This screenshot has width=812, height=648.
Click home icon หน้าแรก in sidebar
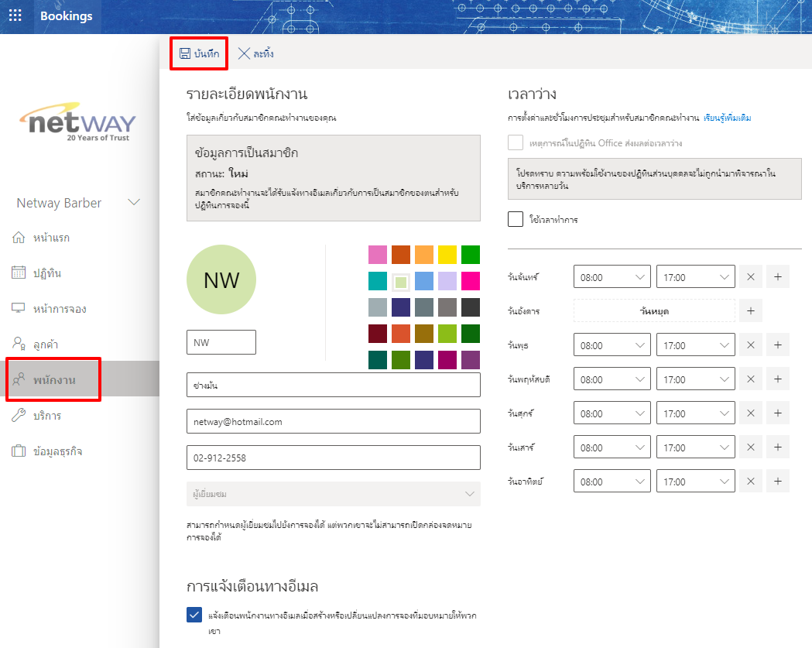19,238
